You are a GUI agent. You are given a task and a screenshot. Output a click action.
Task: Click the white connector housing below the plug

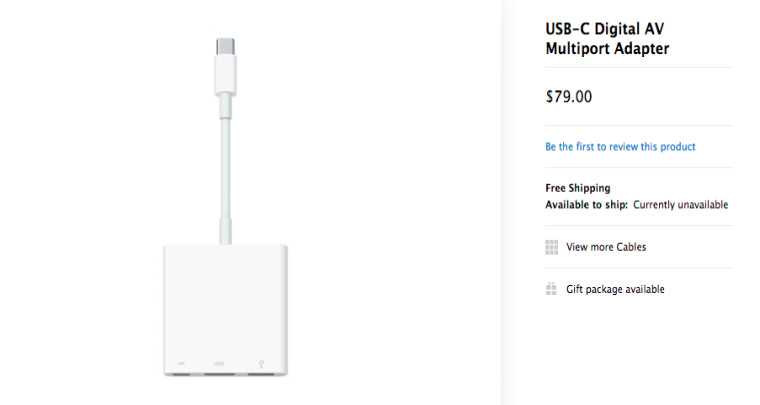(225, 74)
